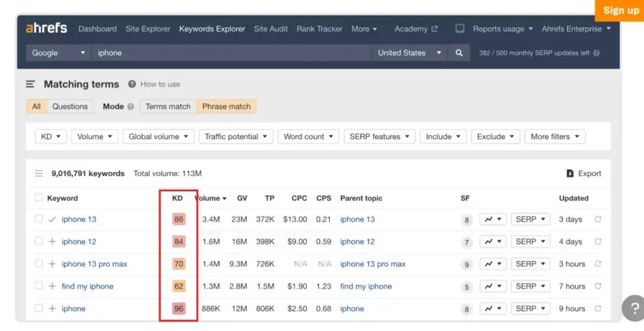644x331 pixels.
Task: Open the Global volume filter dropdown
Action: point(158,137)
